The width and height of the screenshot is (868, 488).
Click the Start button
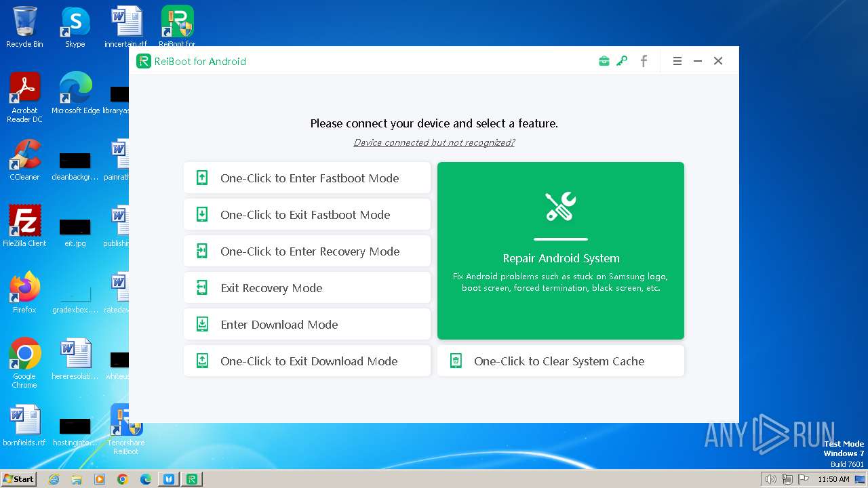[18, 479]
